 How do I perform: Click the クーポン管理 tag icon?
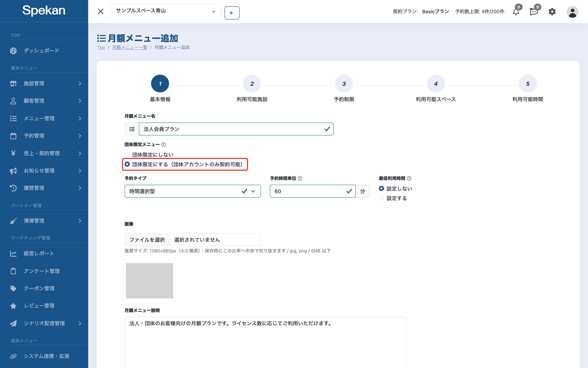(13, 289)
